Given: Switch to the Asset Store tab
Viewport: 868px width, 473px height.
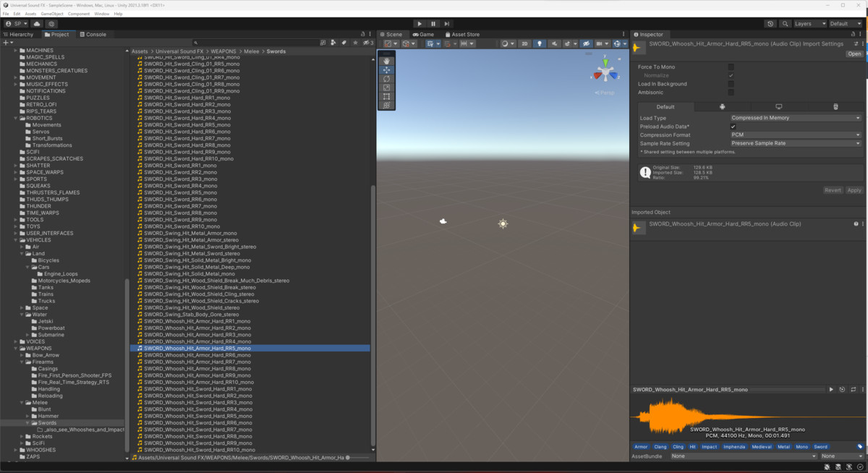Looking at the screenshot, I should pyautogui.click(x=463, y=34).
